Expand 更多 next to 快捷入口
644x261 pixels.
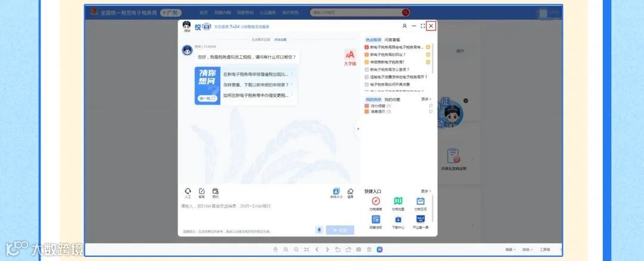pos(426,192)
